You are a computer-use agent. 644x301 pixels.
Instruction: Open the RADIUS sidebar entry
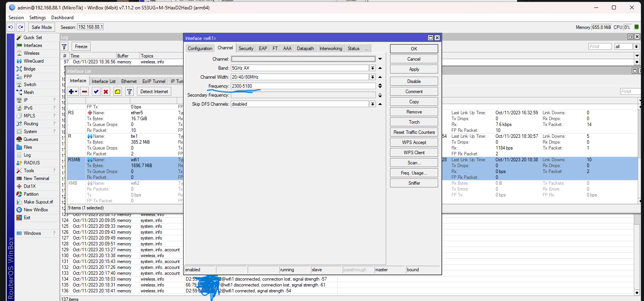[x=32, y=163]
